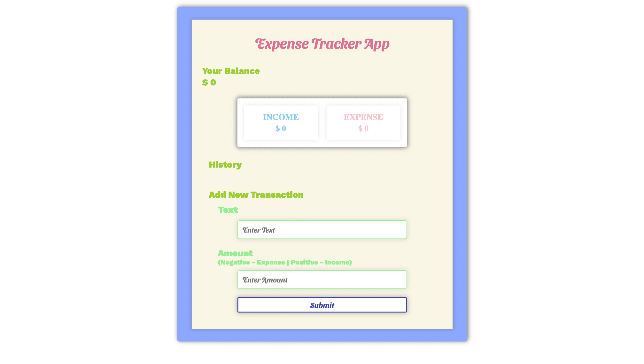
Task: Click the History section header
Action: tap(225, 164)
